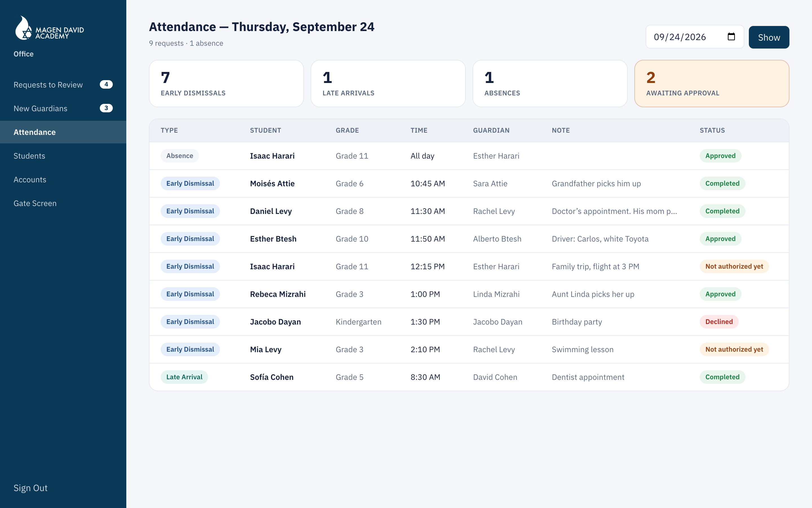Click the truncated Doctor's appointment note
The height and width of the screenshot is (508, 812).
tap(614, 211)
